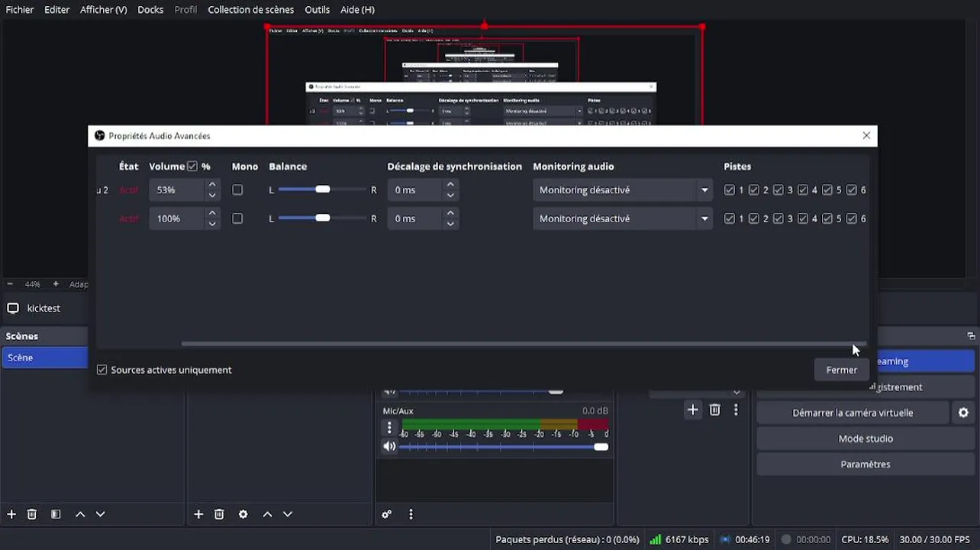Open the audio mixer three-dot menu at bottom
This screenshot has height=550, width=980.
(x=411, y=514)
